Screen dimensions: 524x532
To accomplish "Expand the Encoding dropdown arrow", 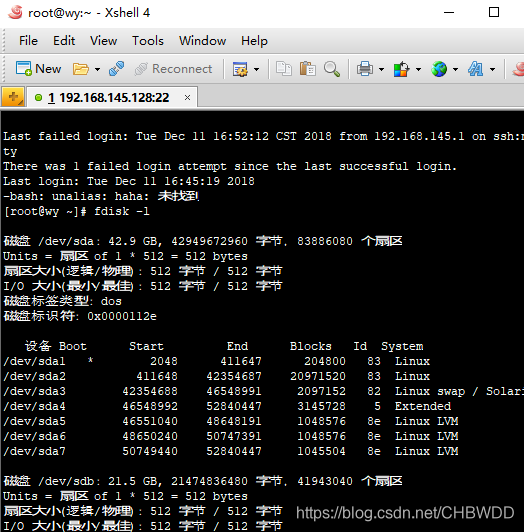I will pyautogui.click(x=455, y=70).
